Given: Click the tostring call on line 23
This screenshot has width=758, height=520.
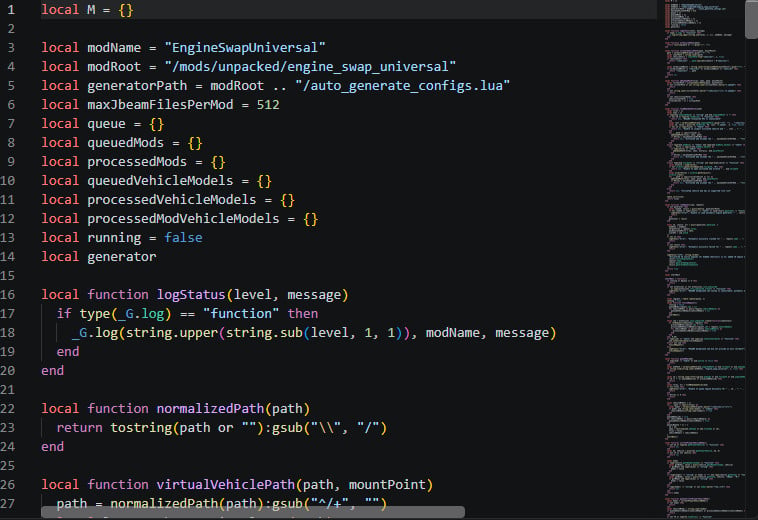Looking at the screenshot, I should click(141, 428).
